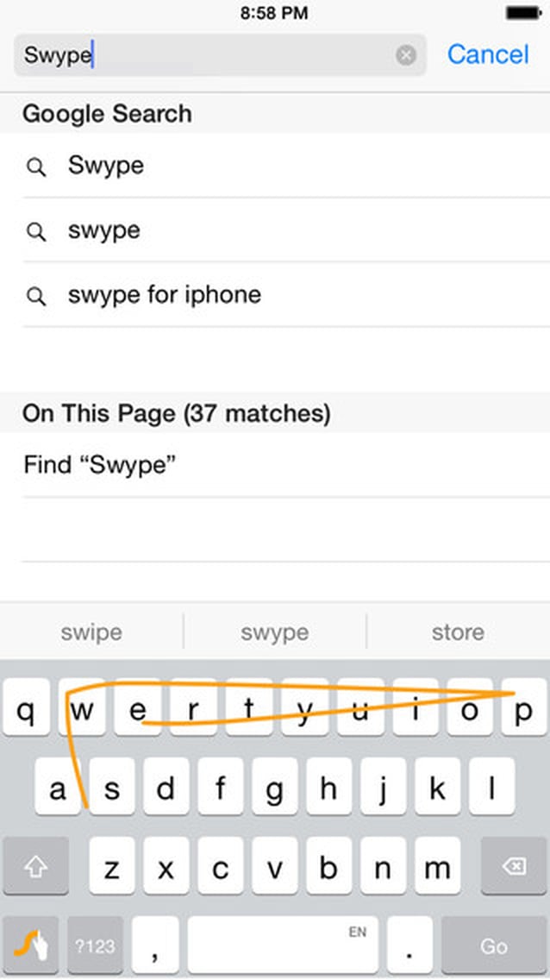Tap the Cancel button next to the search bar

[x=488, y=54]
